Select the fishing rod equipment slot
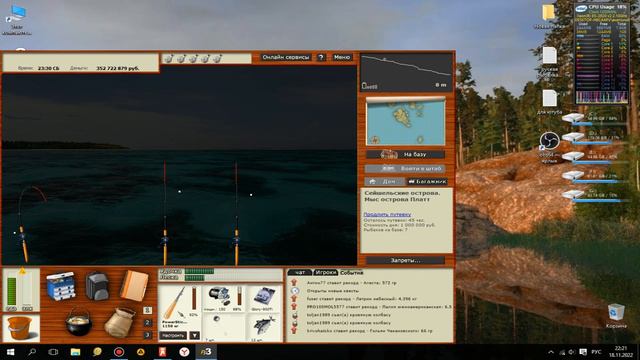Viewport: 640px width, 360px height. [x=175, y=303]
